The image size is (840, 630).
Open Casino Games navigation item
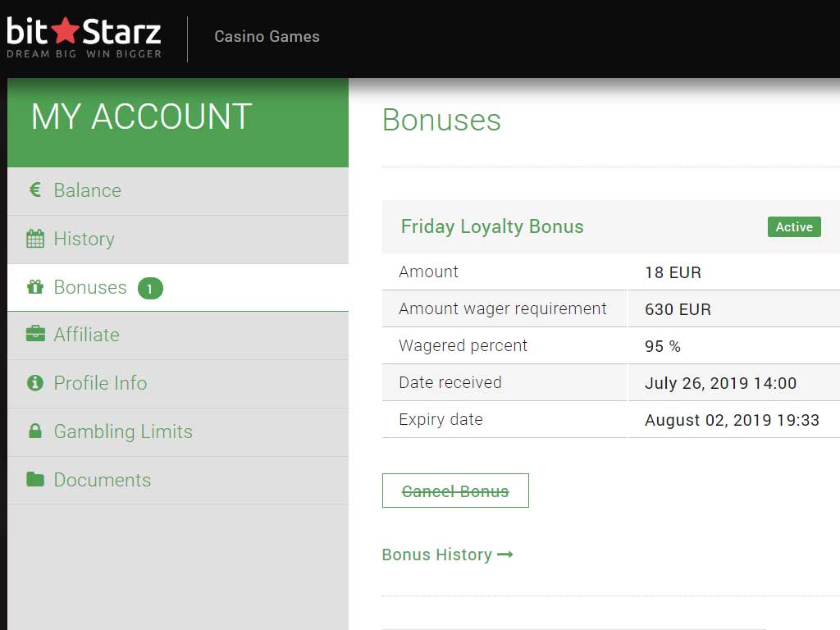coord(267,37)
